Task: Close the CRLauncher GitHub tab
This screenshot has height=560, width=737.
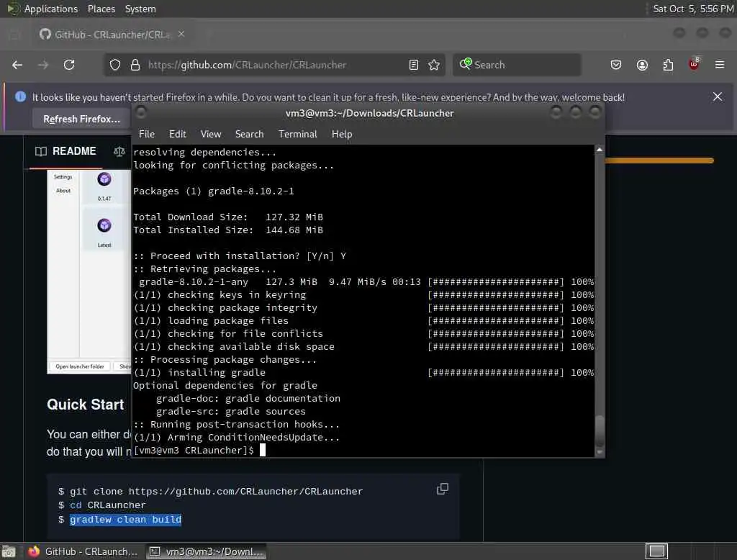Action: pyautogui.click(x=181, y=34)
